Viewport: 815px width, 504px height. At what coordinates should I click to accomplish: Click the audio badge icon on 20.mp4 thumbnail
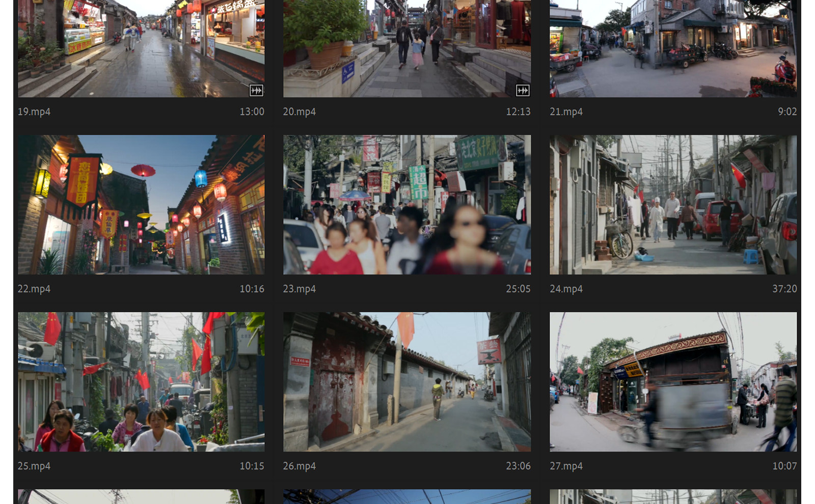pos(523,91)
